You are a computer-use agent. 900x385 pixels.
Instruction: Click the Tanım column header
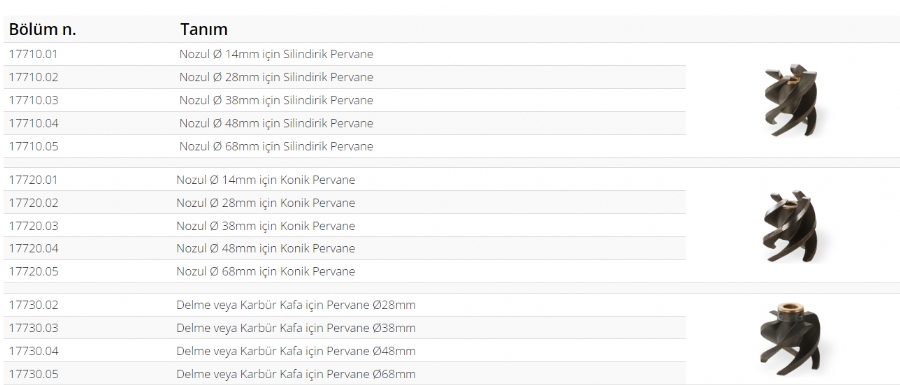204,29
